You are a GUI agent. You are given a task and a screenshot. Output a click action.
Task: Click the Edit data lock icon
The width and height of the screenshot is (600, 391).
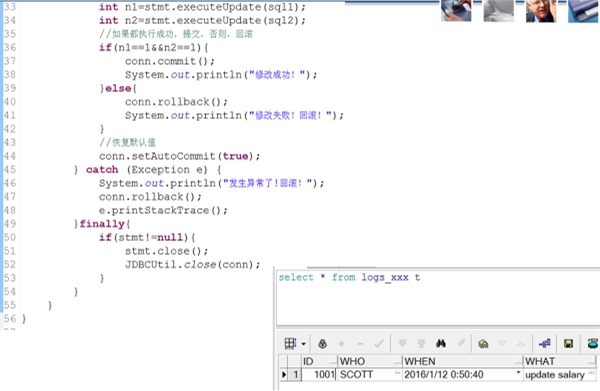(x=323, y=344)
